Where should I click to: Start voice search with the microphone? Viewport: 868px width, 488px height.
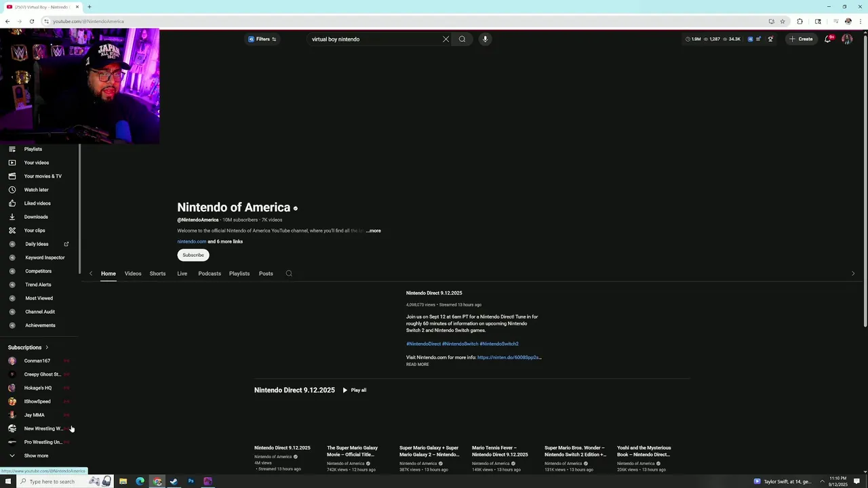[485, 39]
